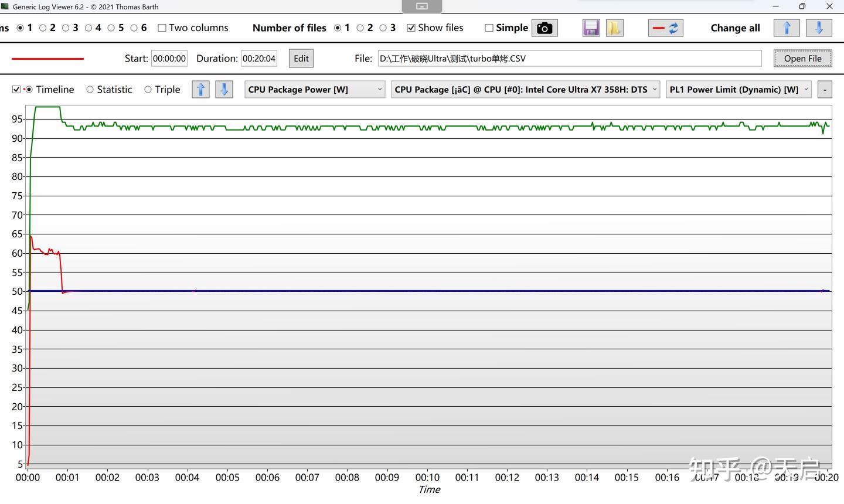This screenshot has height=504, width=844.
Task: Click the Change all label
Action: [x=735, y=28]
